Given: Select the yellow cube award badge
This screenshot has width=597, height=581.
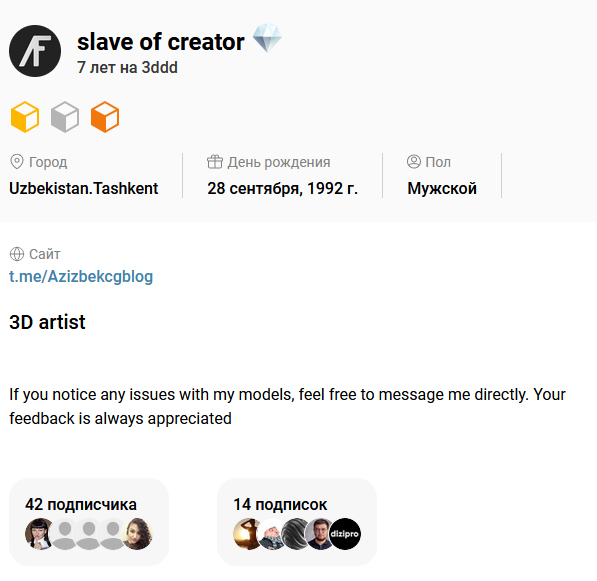Looking at the screenshot, I should tap(25, 117).
